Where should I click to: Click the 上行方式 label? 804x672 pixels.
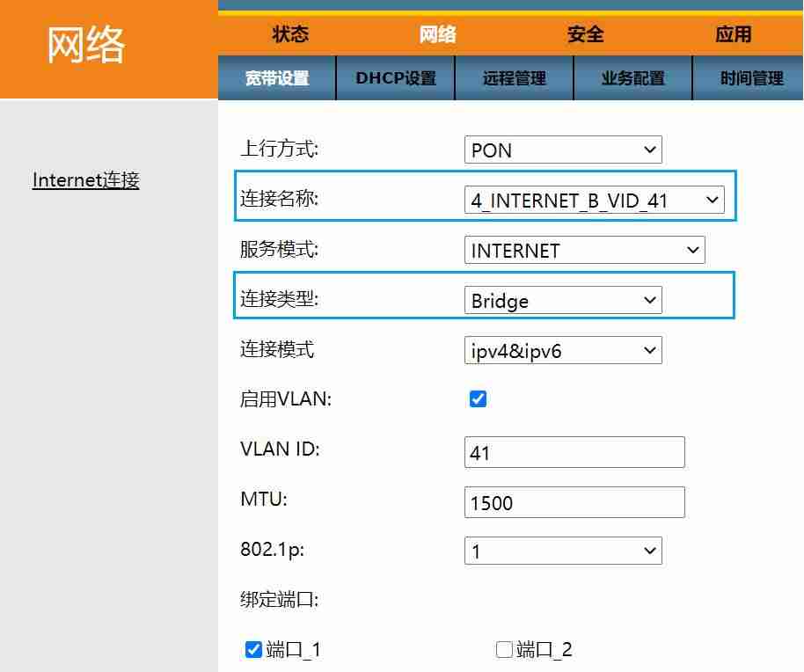(x=280, y=150)
